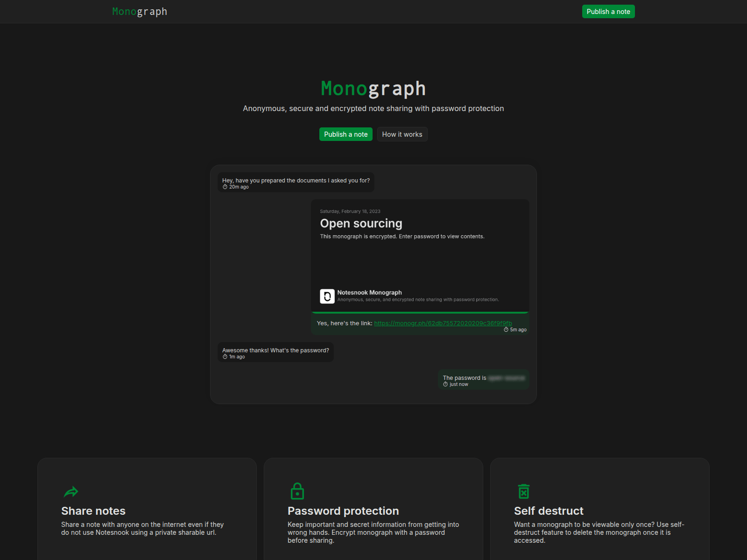Open the How it works section
Image resolution: width=747 pixels, height=560 pixels.
click(402, 134)
